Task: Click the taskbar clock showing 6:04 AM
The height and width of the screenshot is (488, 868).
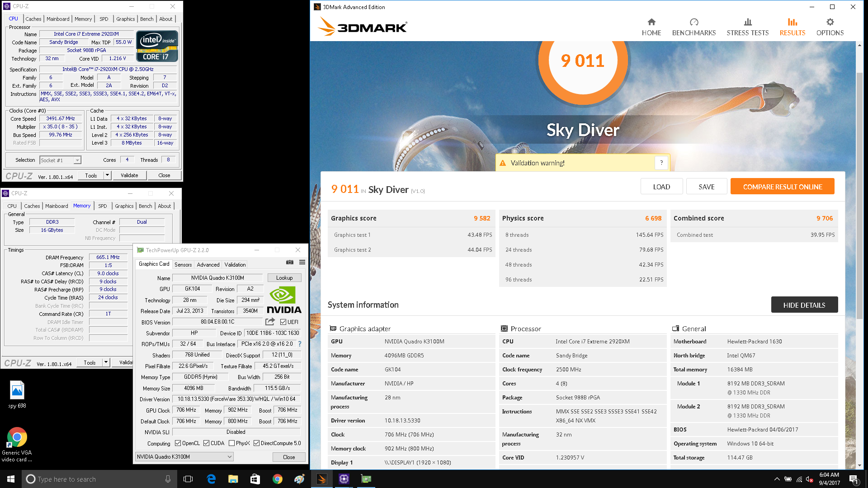Action: [830, 479]
